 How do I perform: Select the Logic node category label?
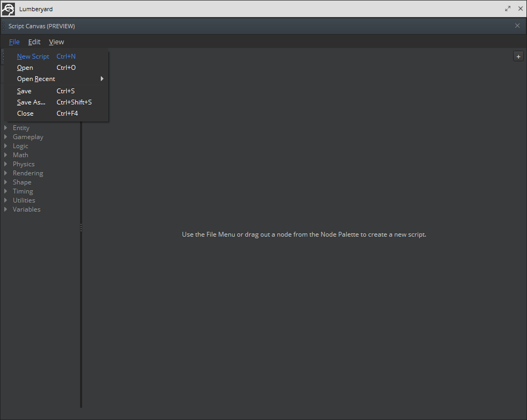tap(20, 146)
